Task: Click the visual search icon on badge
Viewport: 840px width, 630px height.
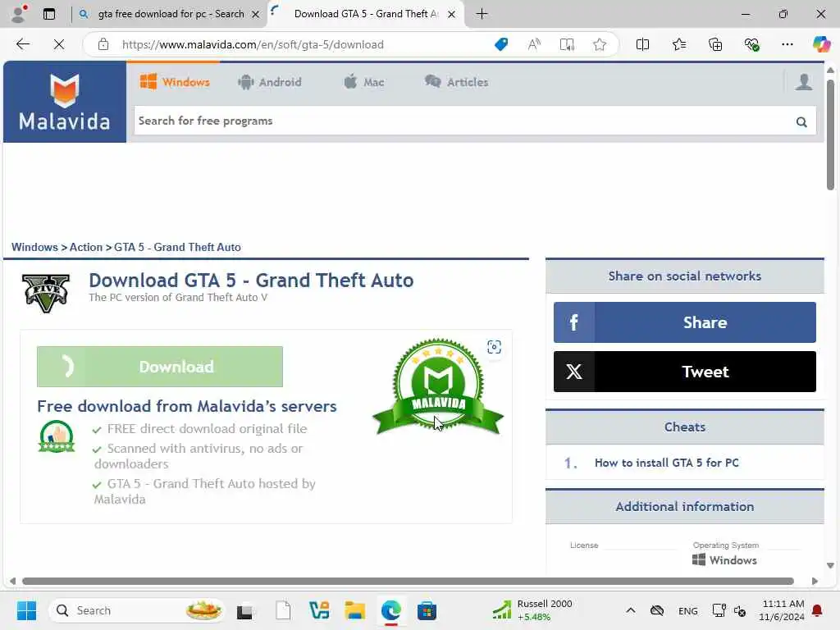Action: (x=494, y=347)
